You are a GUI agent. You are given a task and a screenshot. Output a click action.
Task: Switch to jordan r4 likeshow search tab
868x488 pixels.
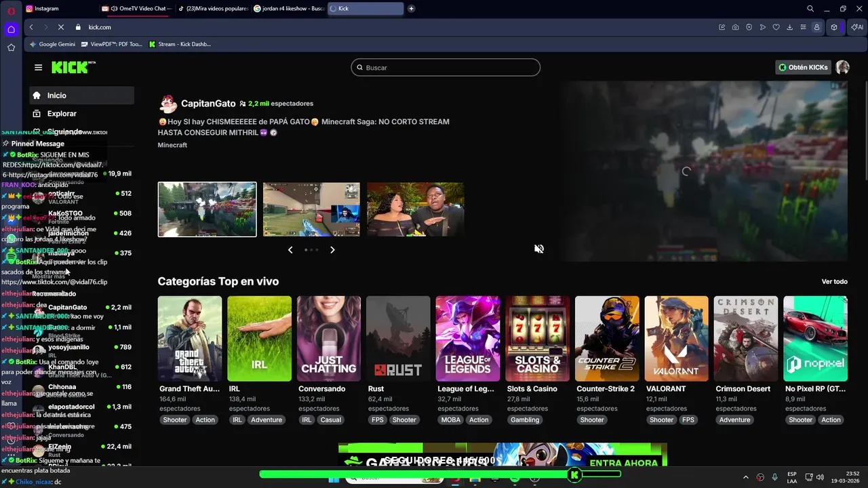(288, 9)
